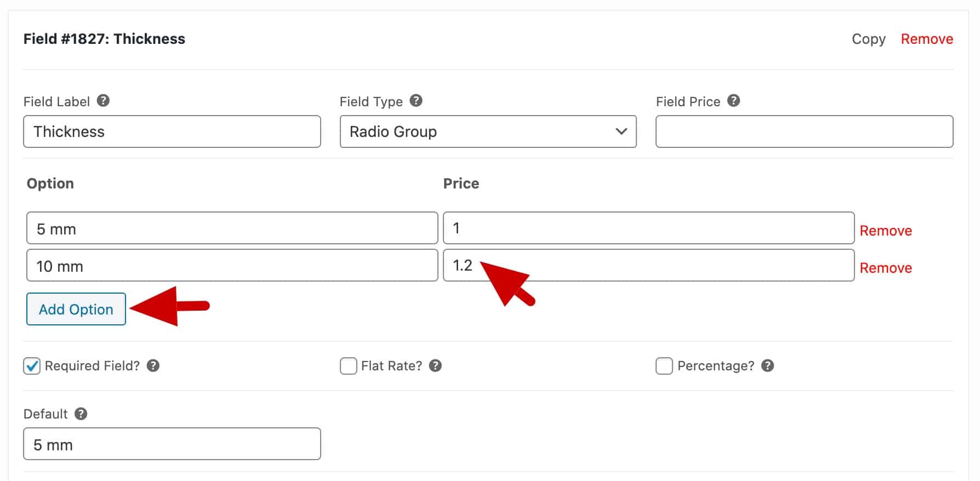Edit the 1.2 price input

(649, 265)
